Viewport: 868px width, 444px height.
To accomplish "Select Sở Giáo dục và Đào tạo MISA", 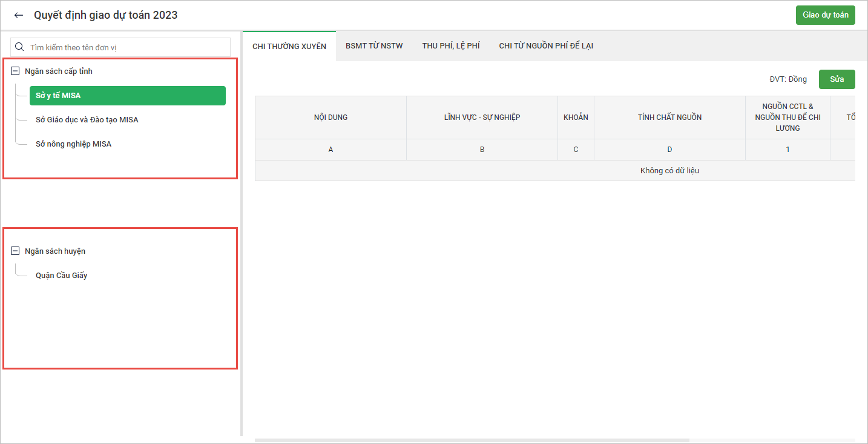I will [87, 120].
